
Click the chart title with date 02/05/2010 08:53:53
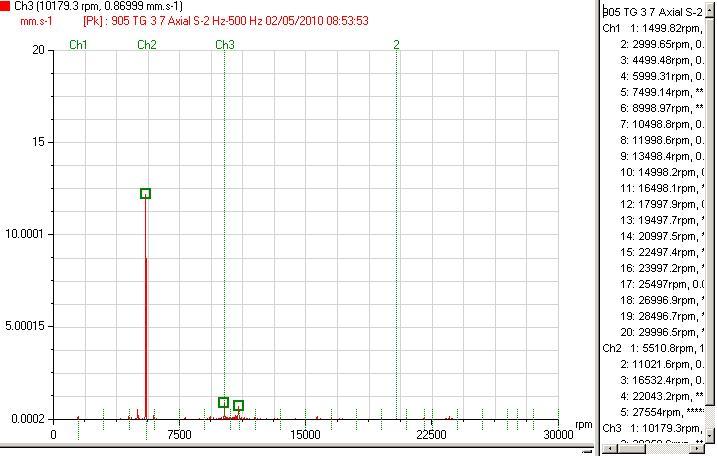coord(226,21)
